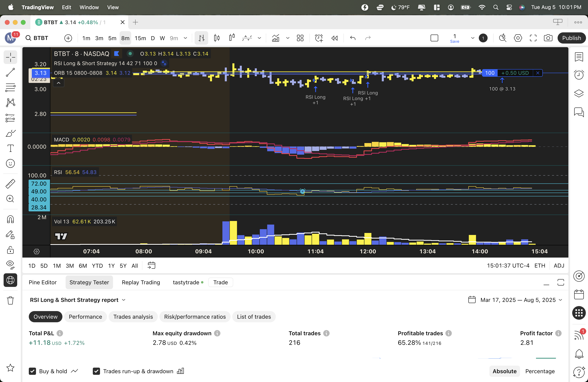Select Percentage display mode

click(540, 371)
